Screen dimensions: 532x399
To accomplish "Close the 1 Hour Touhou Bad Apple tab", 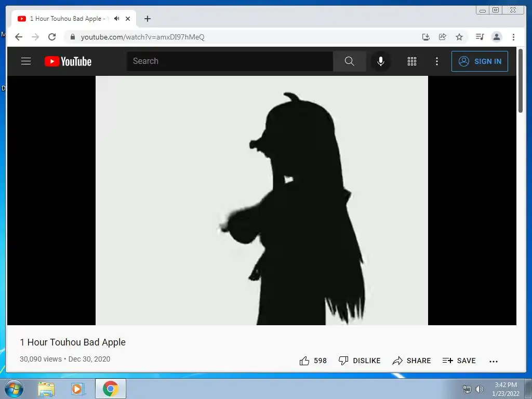I will [128, 19].
